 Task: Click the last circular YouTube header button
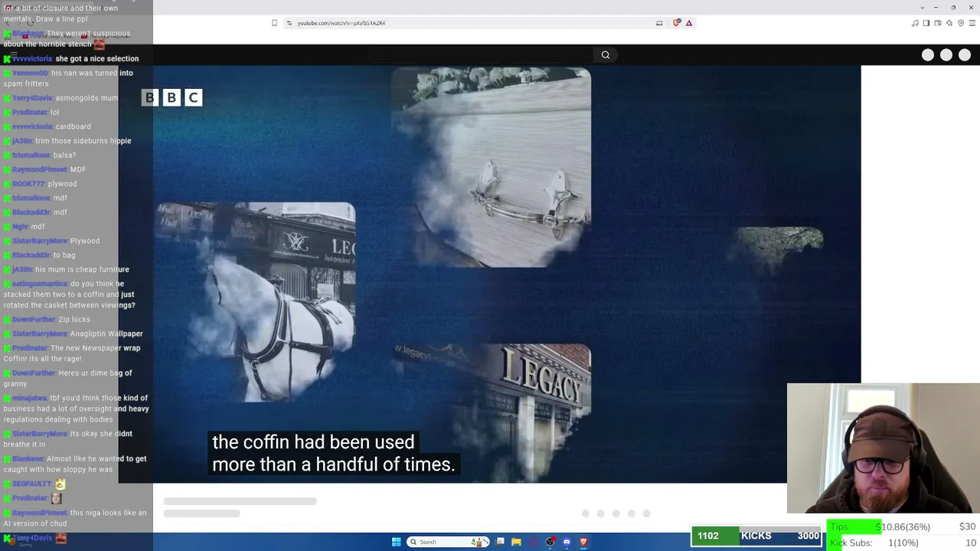pyautogui.click(x=965, y=55)
